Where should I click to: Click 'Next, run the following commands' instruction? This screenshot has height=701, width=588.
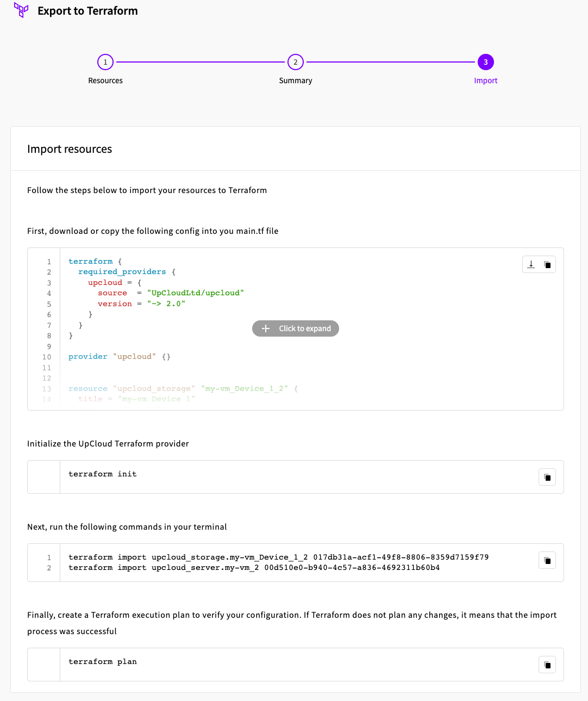point(127,527)
